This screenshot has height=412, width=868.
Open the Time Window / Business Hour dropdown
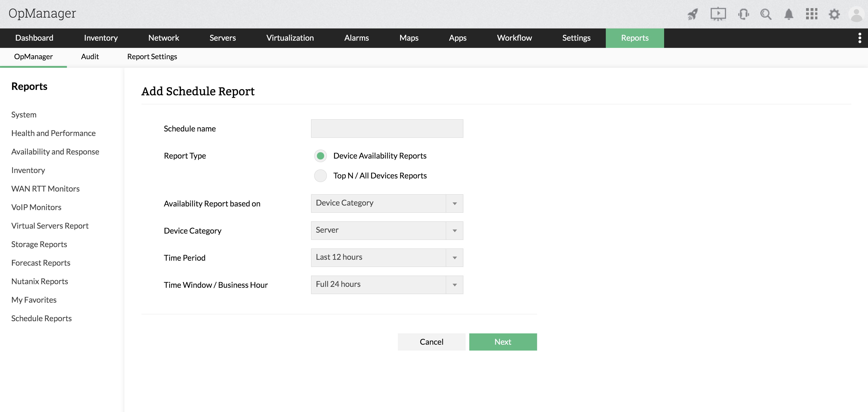[x=387, y=285]
